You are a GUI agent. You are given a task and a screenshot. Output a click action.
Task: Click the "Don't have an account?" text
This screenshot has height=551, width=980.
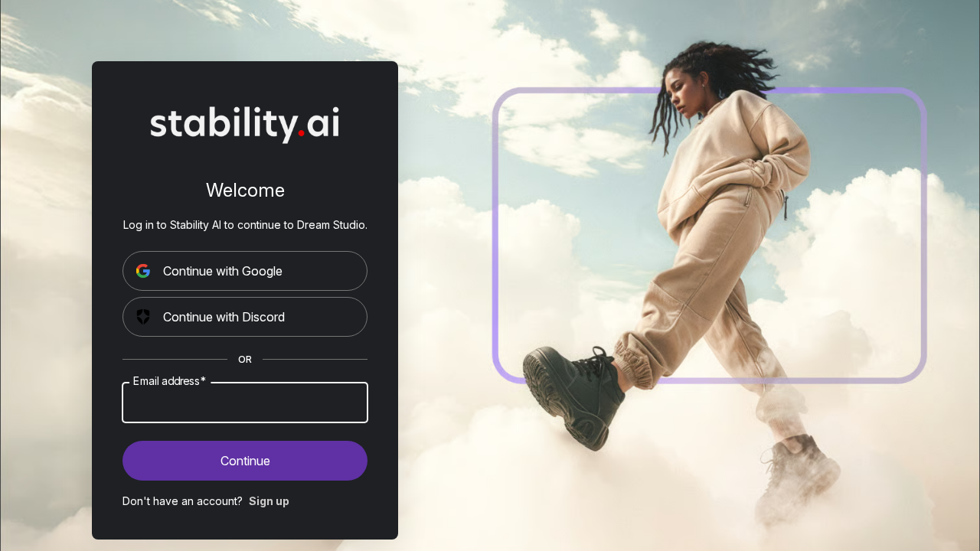tap(182, 501)
